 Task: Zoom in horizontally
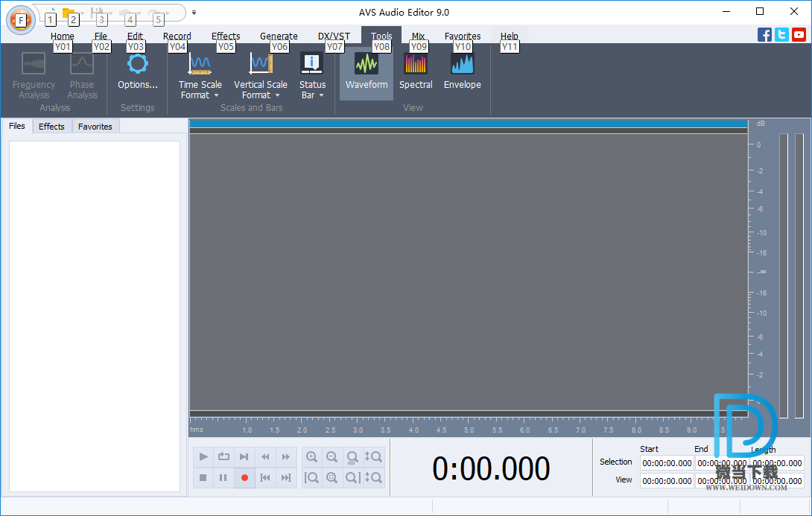pos(311,456)
